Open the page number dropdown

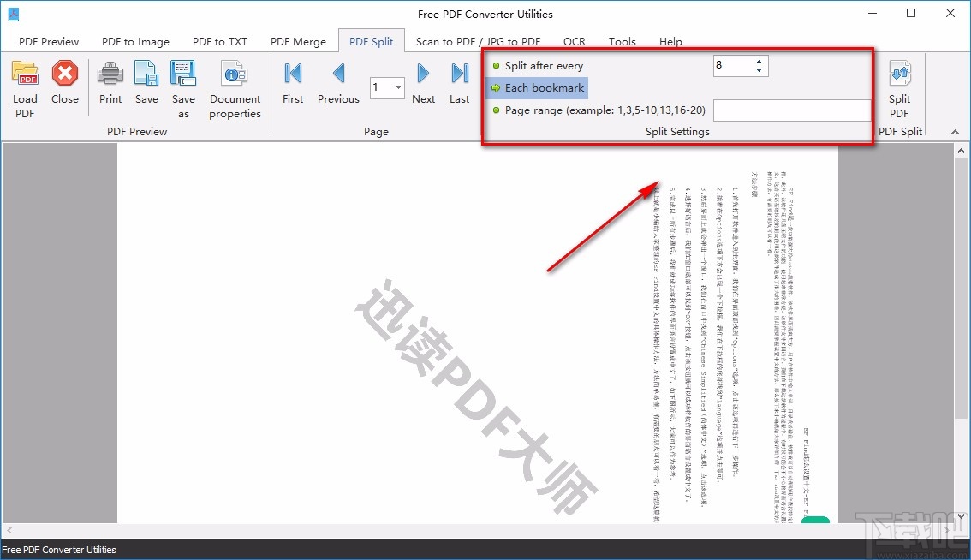click(397, 87)
